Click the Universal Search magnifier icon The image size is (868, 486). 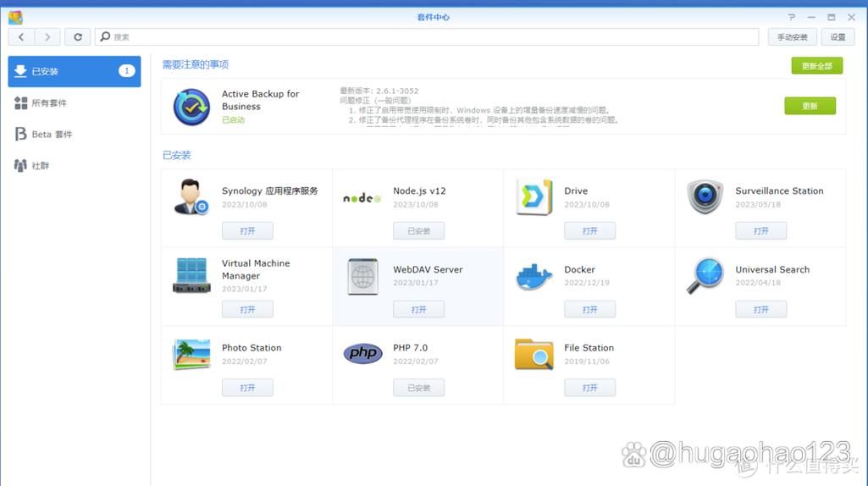click(x=705, y=276)
